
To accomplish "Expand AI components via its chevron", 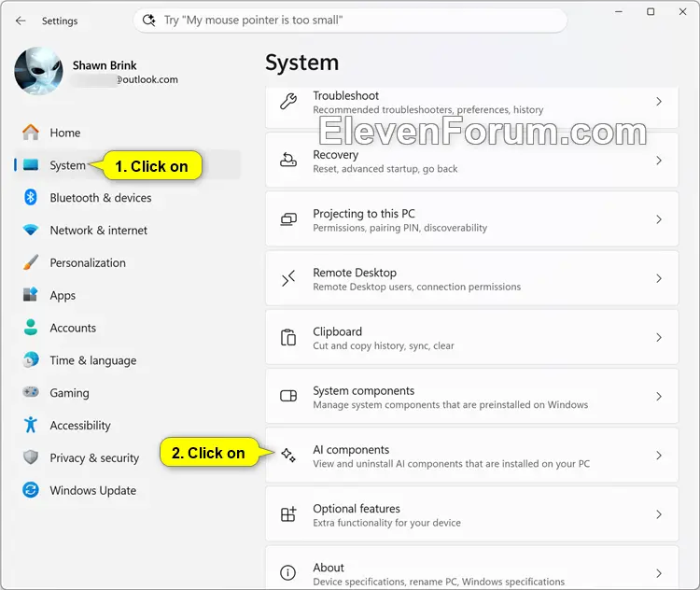I will click(x=659, y=456).
